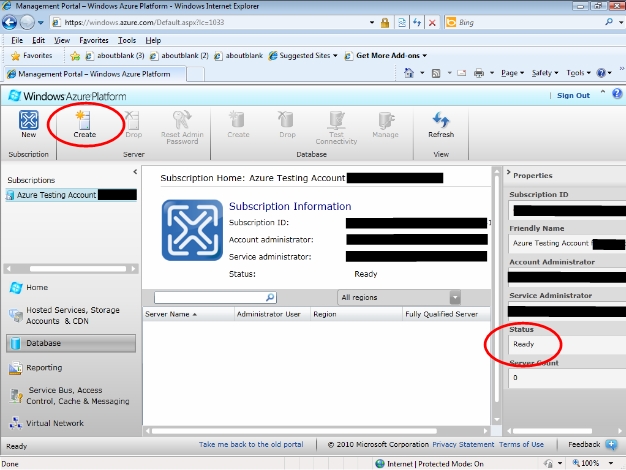The image size is (626, 470).
Task: Click the security lock icon
Action: [x=385, y=23]
